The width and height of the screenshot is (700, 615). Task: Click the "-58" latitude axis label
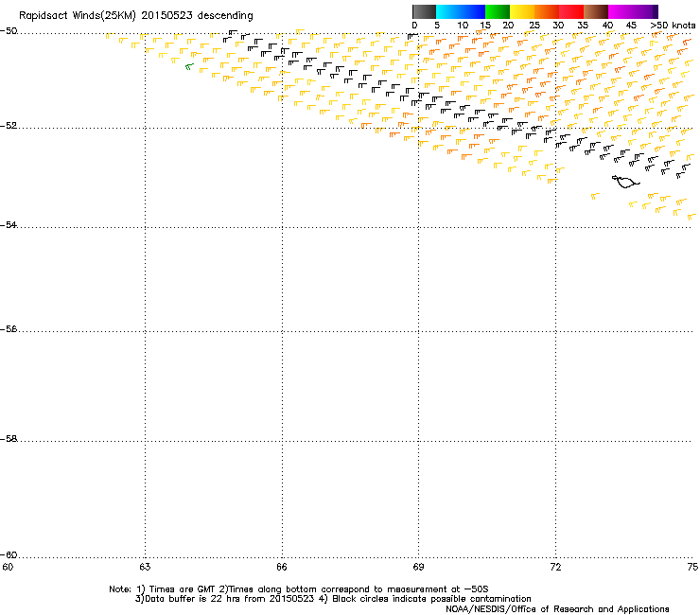coord(9,439)
